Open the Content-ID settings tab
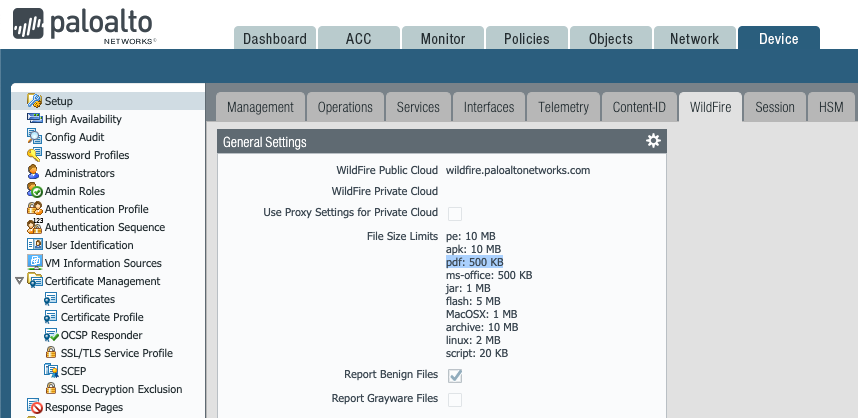Screen dimensions: 858x418 (x=638, y=107)
